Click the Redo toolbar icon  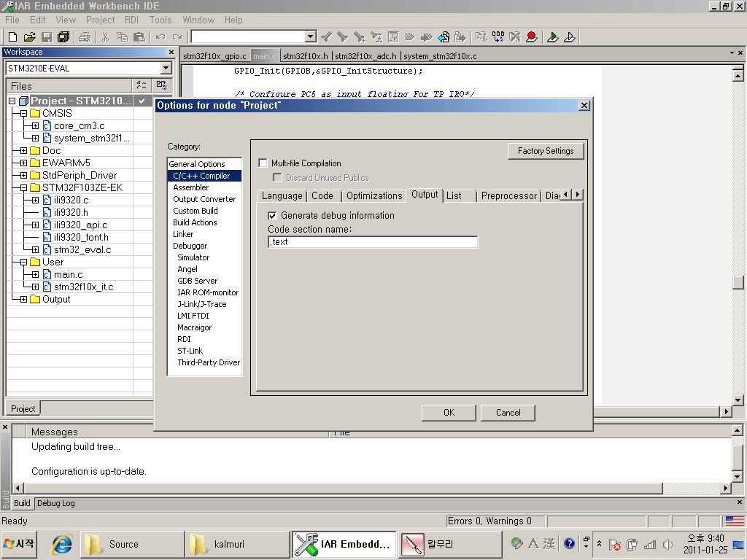(x=177, y=36)
